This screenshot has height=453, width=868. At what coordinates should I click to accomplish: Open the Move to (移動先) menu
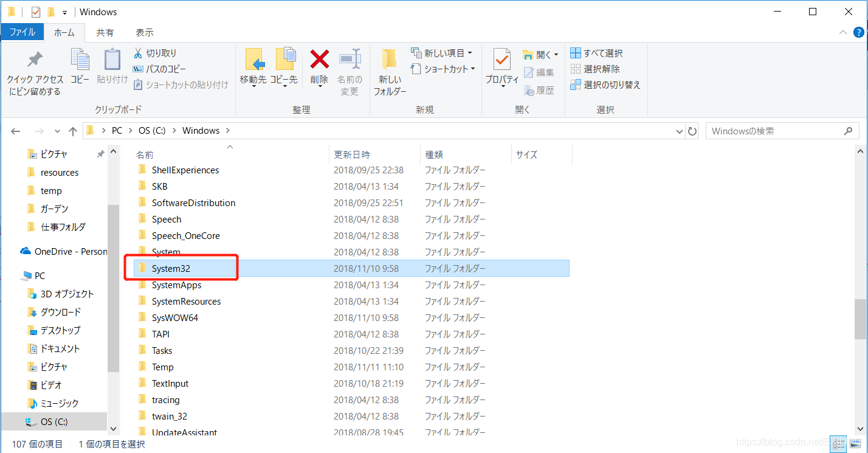[253, 67]
